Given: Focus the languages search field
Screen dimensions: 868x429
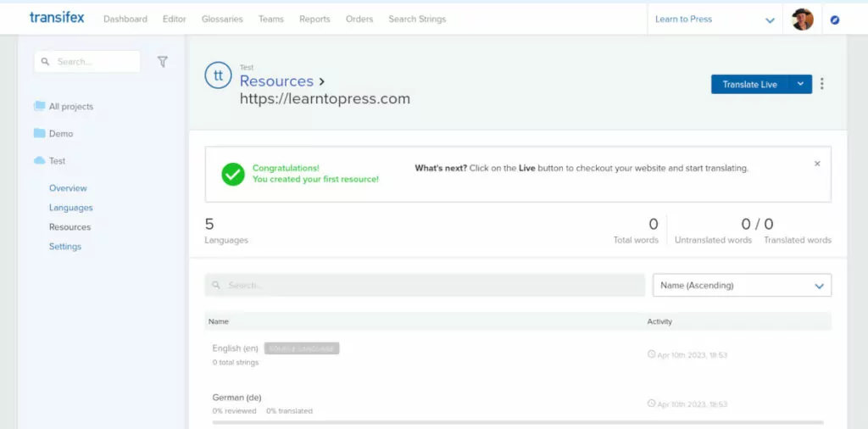Looking at the screenshot, I should tap(426, 285).
